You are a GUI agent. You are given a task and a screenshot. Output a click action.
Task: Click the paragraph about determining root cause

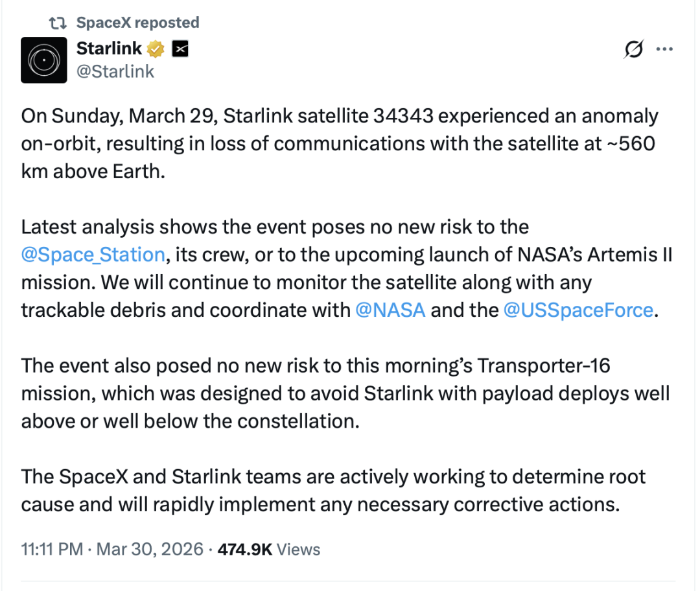coord(333,491)
